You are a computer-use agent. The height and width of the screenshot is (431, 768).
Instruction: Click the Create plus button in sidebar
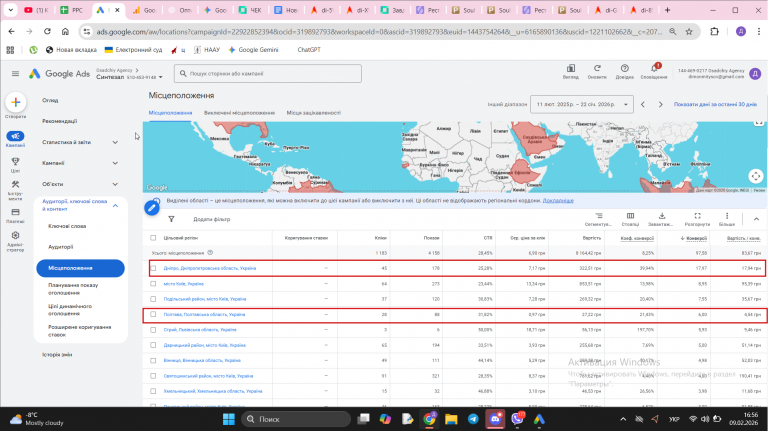(15, 103)
